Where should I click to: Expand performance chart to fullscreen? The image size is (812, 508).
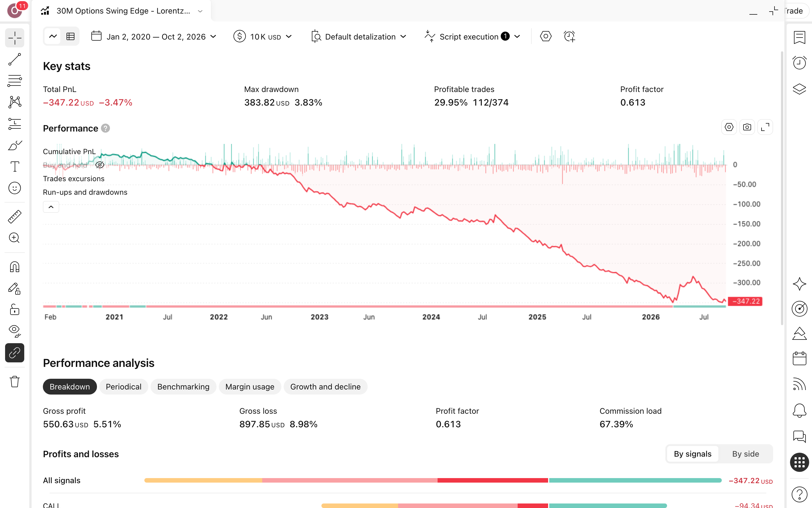click(765, 127)
